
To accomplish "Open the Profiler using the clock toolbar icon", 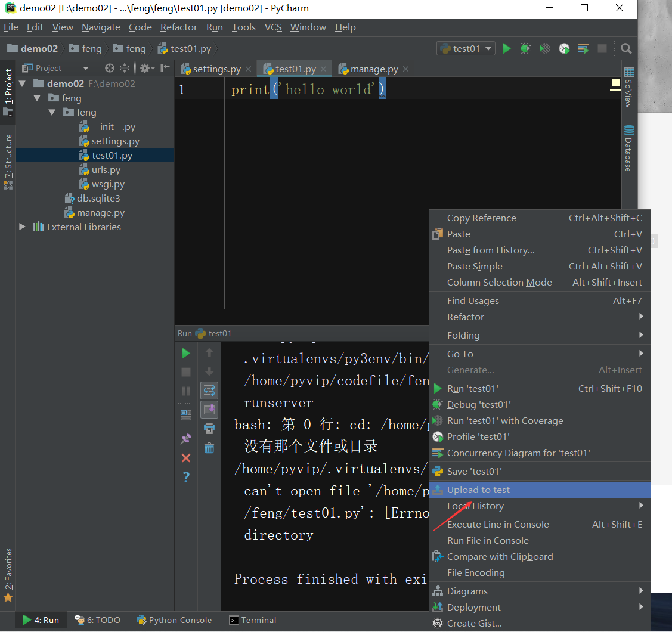I will tap(563, 49).
